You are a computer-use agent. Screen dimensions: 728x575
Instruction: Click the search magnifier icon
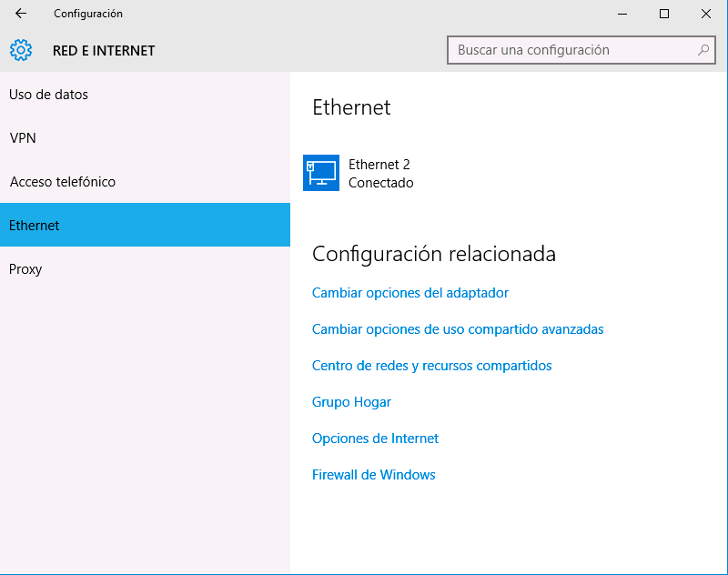click(704, 50)
